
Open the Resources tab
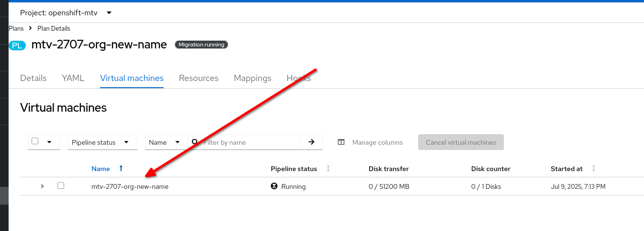tap(199, 78)
